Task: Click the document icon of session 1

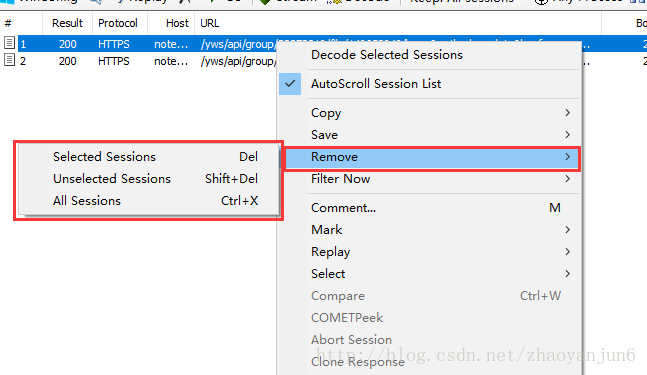Action: 9,43
